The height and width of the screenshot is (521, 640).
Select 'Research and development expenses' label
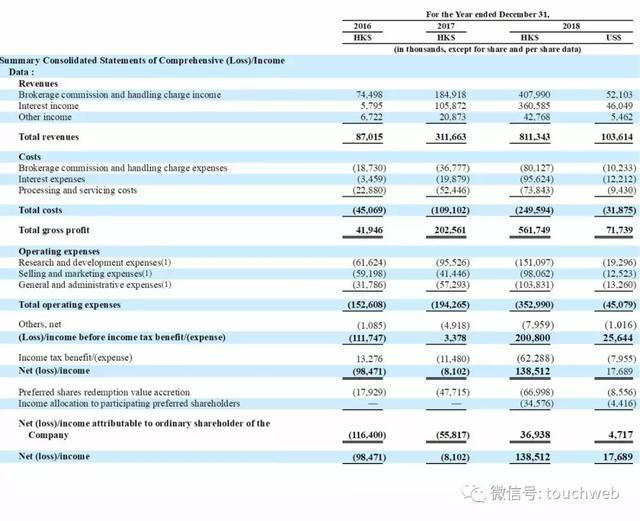point(95,262)
